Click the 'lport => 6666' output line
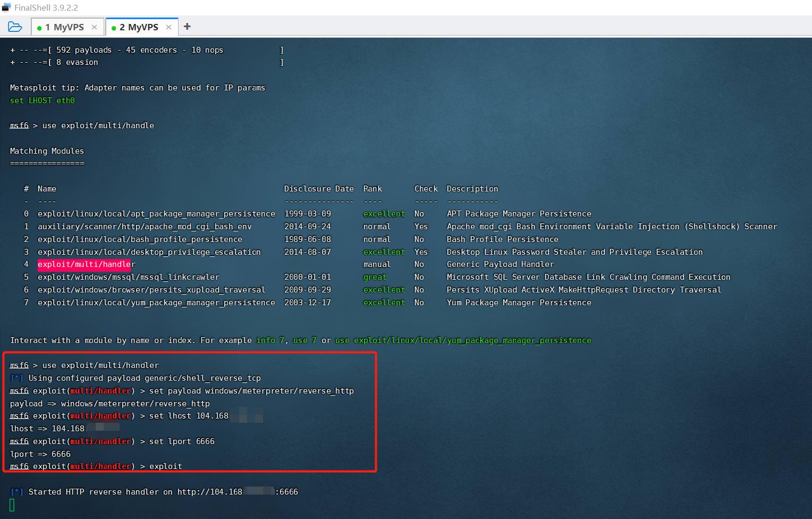 40,454
